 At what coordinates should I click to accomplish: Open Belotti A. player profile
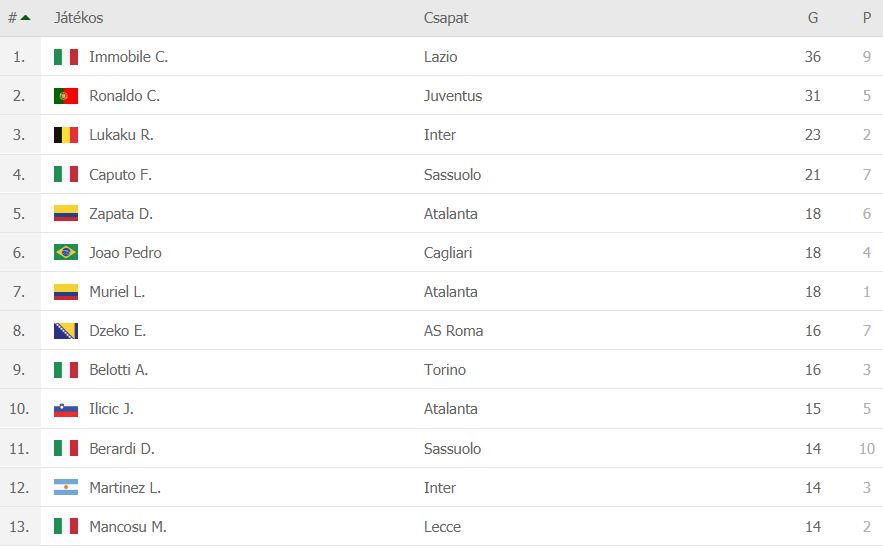(118, 370)
